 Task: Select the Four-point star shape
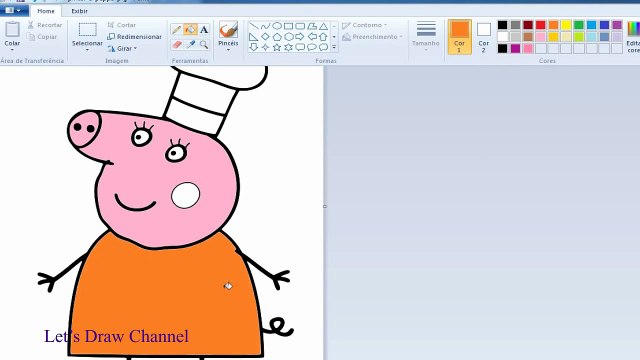[x=265, y=47]
